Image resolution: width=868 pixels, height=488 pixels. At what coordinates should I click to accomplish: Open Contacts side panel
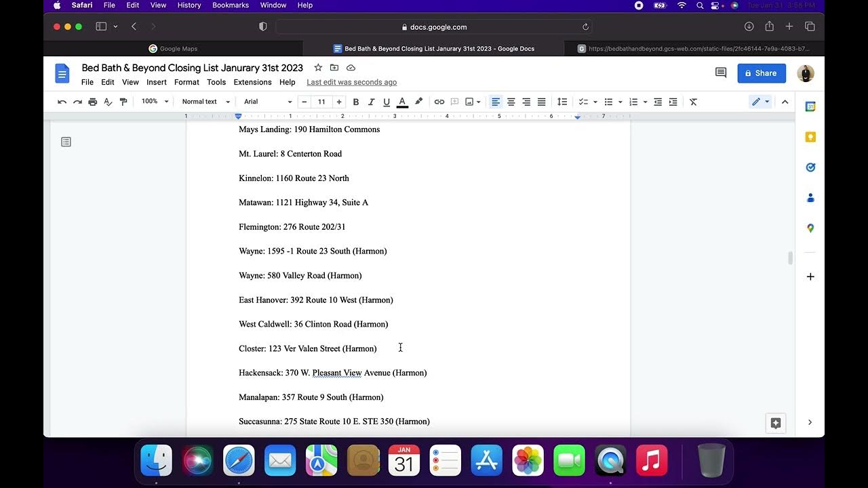click(x=810, y=198)
